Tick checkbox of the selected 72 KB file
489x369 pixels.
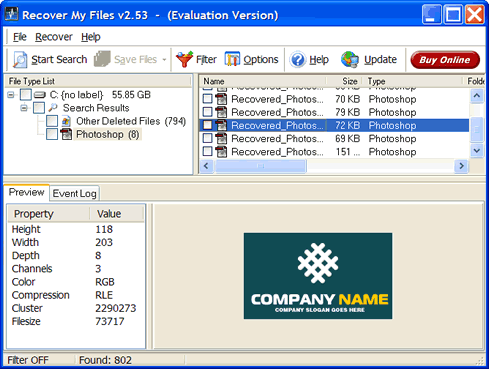coord(207,125)
